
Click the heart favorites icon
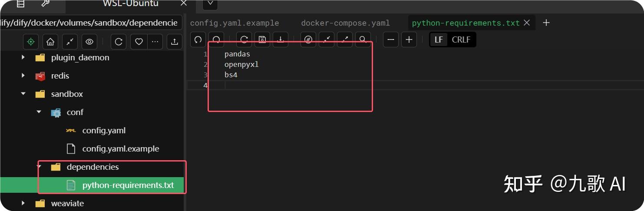tap(139, 42)
